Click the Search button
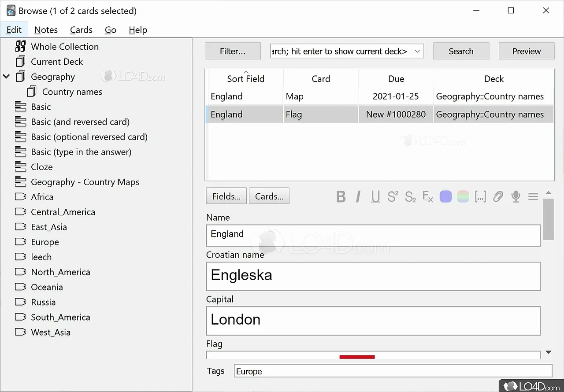Screen dimensions: 564x392 (461, 51)
